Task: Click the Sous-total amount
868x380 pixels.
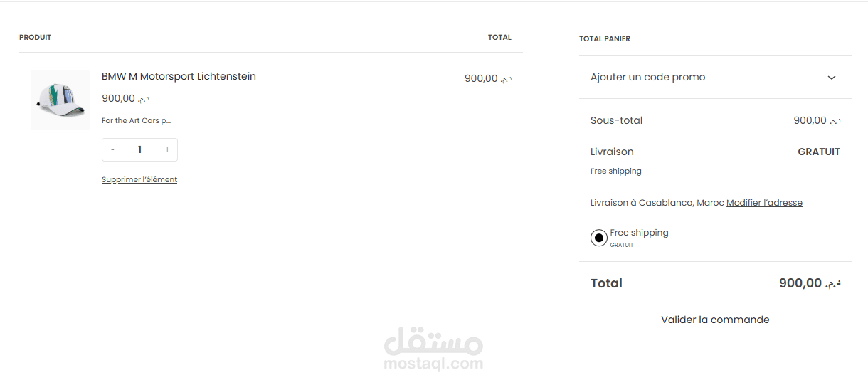Action: (x=816, y=120)
